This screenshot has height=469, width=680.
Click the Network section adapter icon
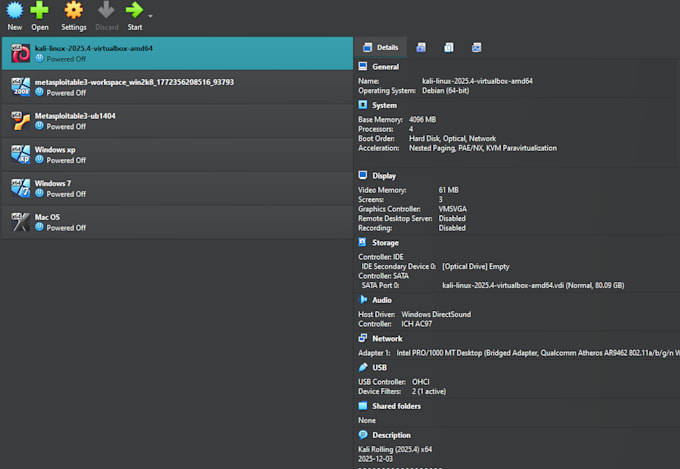363,338
